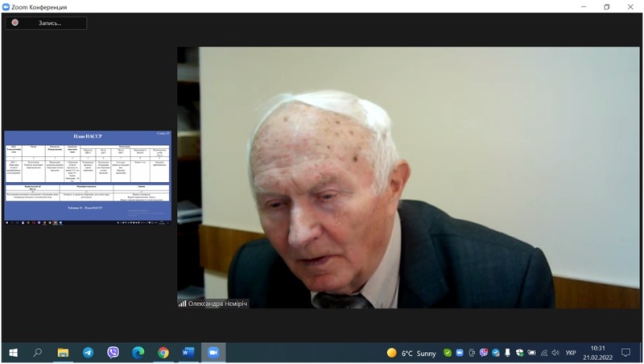Click the battery status tray icon
The height and width of the screenshot is (364, 644).
(532, 353)
